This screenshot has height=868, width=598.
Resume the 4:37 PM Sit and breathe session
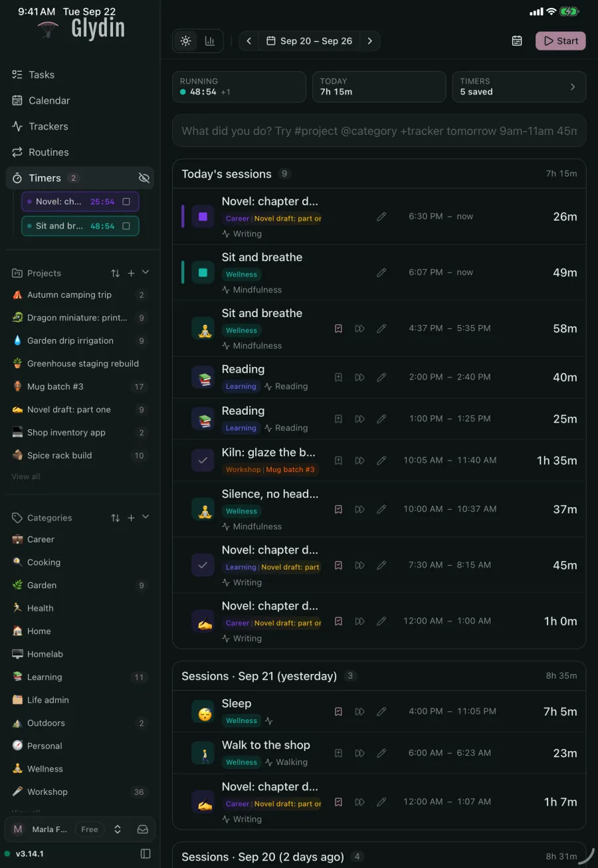pos(359,328)
